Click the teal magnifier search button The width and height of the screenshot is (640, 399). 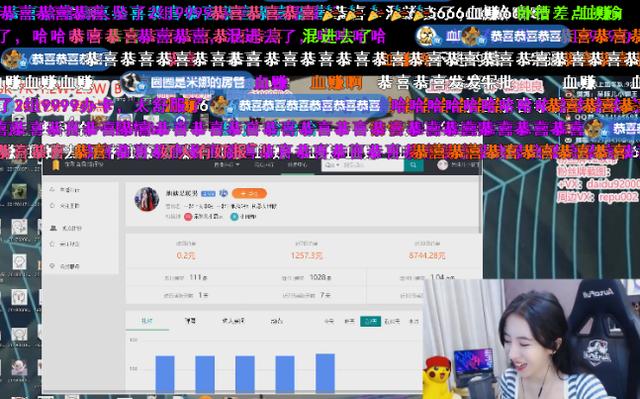point(413,165)
